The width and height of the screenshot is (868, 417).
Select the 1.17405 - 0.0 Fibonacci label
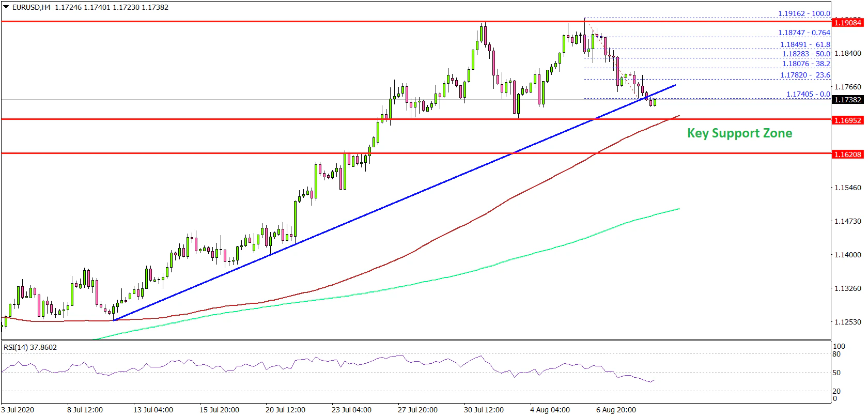pyautogui.click(x=808, y=94)
